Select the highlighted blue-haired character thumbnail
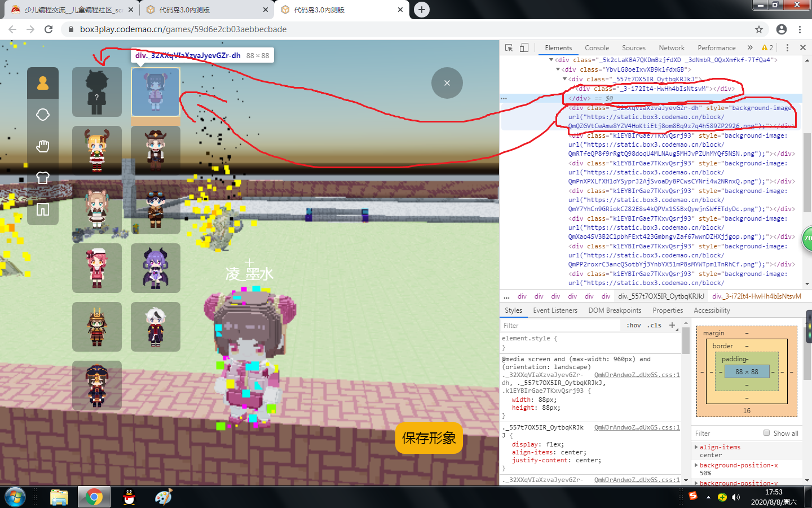This screenshot has width=812, height=508. [156, 92]
